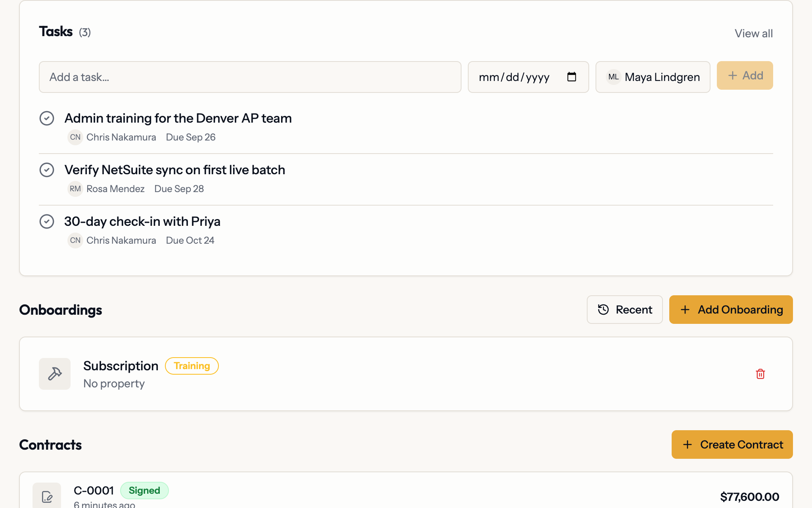Click the contract document icon for C-0001
The height and width of the screenshot is (508, 812).
click(x=47, y=496)
